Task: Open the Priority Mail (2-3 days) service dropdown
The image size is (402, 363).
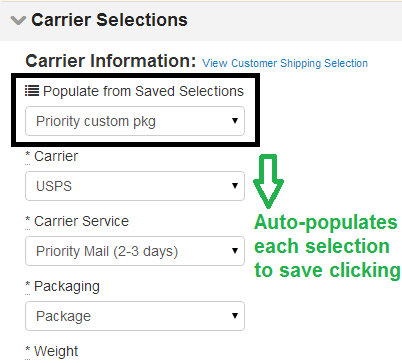Action: [x=135, y=251]
